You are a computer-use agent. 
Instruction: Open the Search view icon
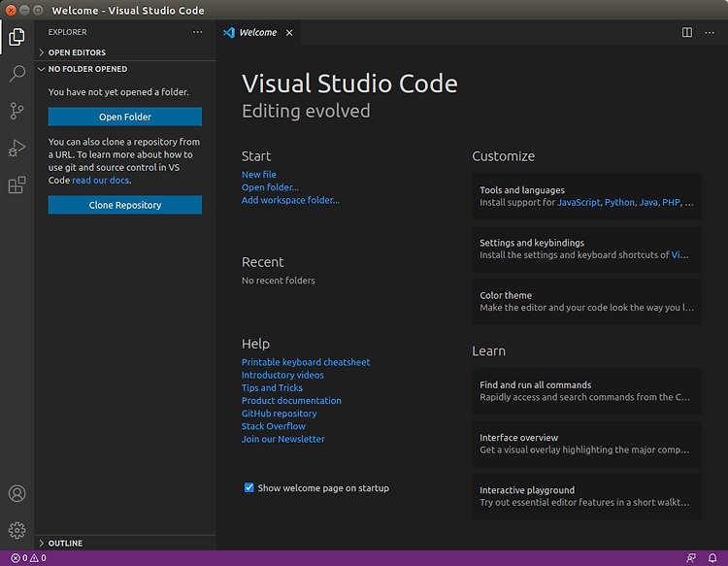click(x=17, y=74)
